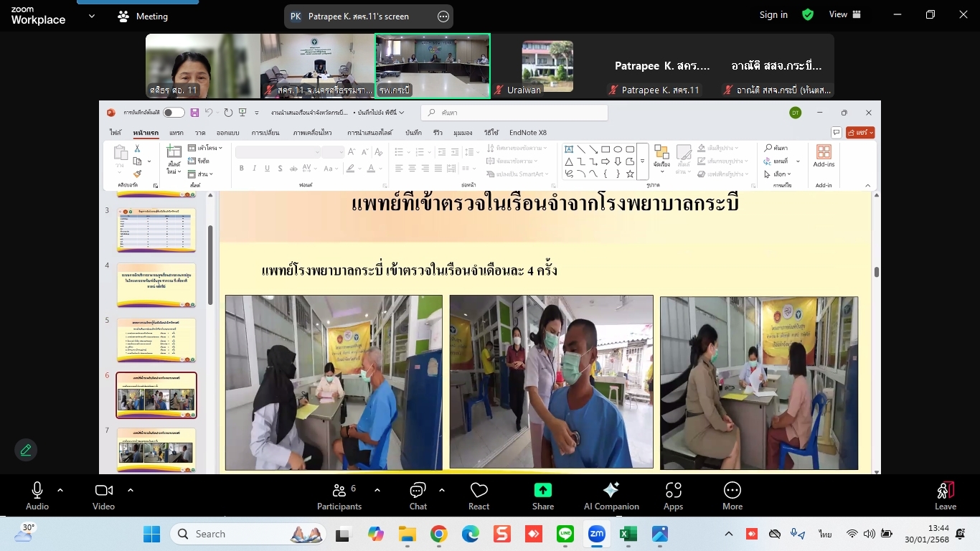Image resolution: width=980 pixels, height=551 pixels.
Task: Toggle Zoom Video camera
Action: coord(103,496)
